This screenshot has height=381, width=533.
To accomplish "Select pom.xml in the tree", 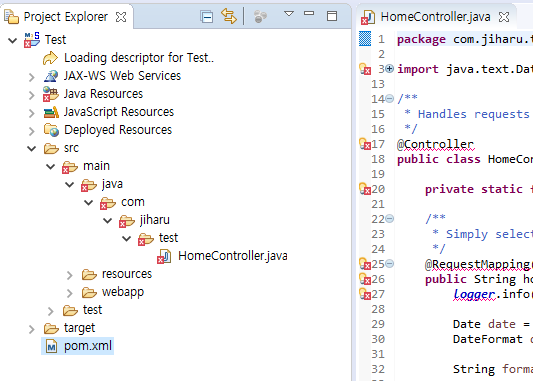I will (88, 346).
